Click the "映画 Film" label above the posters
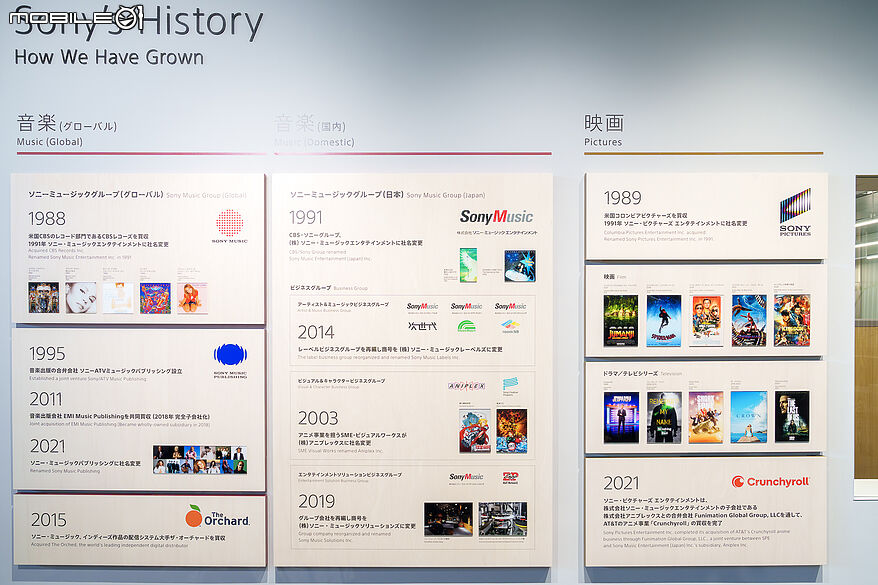The width and height of the screenshot is (878, 585). [x=615, y=277]
